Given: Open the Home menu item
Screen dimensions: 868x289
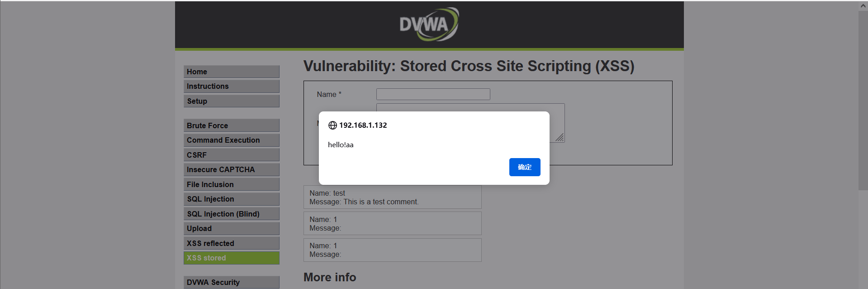Looking at the screenshot, I should coord(232,72).
